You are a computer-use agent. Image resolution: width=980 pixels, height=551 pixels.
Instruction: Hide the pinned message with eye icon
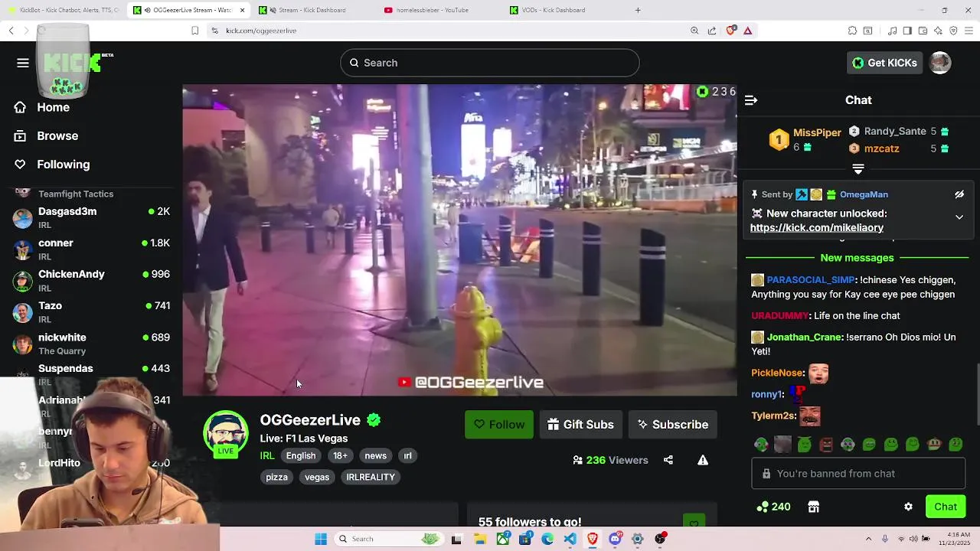pyautogui.click(x=959, y=194)
